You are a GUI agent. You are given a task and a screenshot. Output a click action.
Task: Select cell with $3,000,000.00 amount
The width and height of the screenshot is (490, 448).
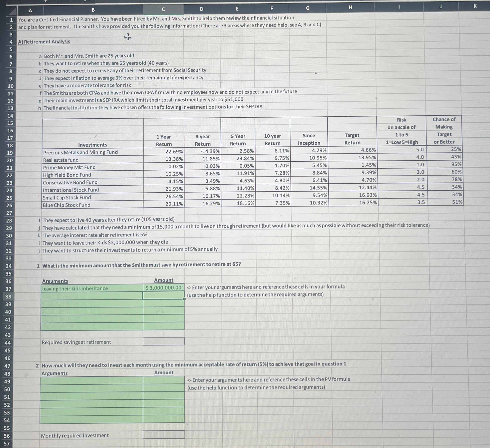pyautogui.click(x=163, y=288)
